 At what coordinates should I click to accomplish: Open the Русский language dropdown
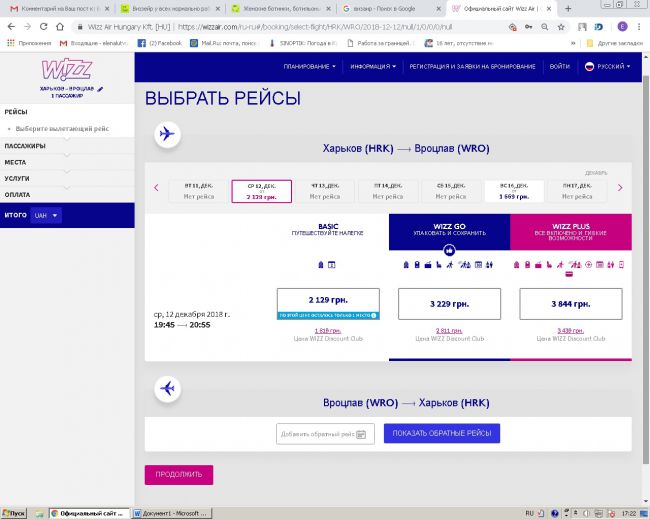coord(608,66)
